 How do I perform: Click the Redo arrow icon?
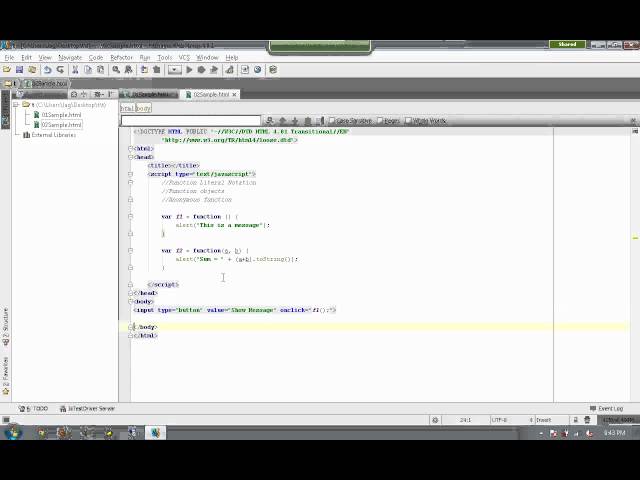pos(60,70)
